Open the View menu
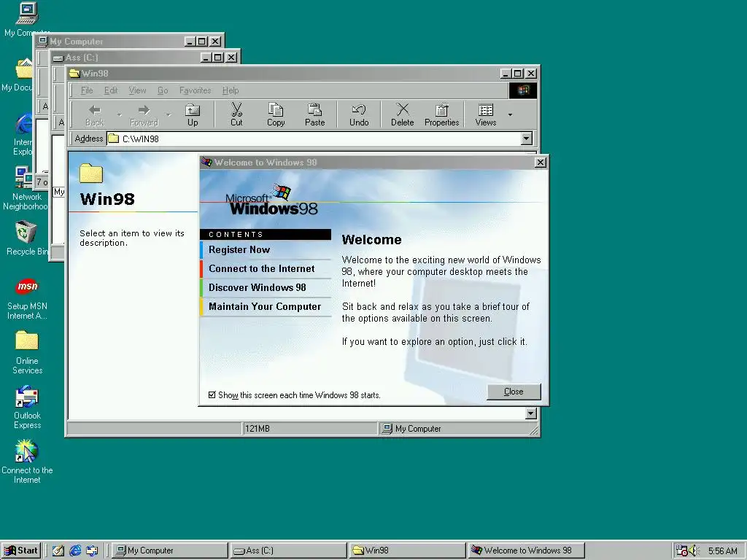The image size is (747, 560). click(137, 90)
